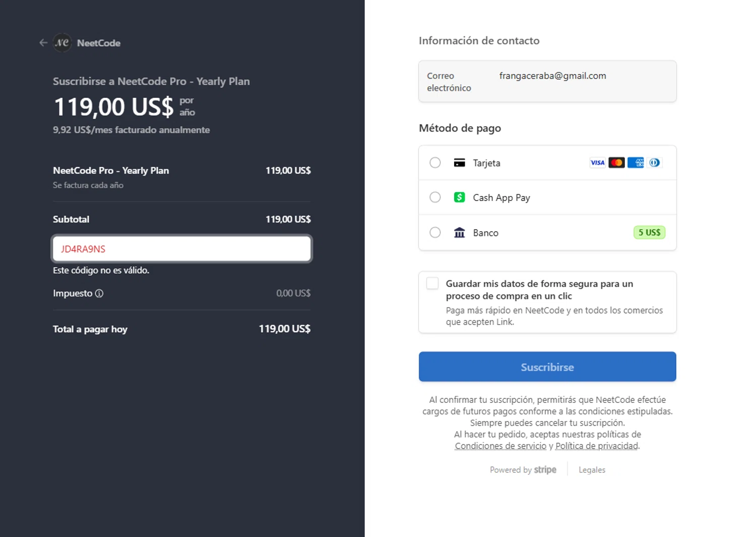Select the Tarjeta payment radio button

(435, 163)
